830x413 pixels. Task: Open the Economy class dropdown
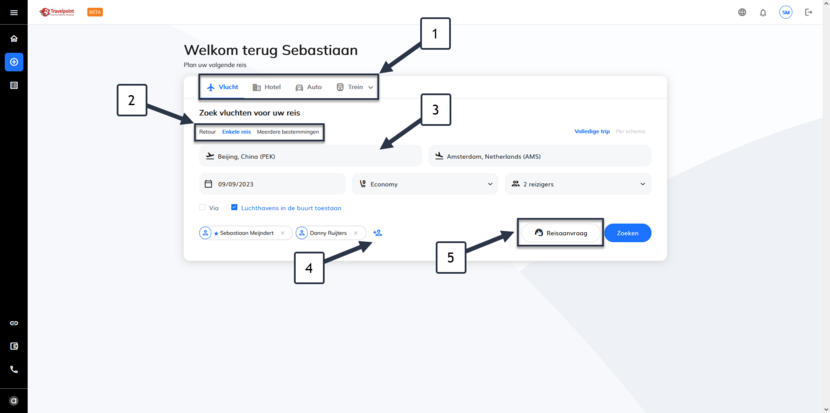425,184
